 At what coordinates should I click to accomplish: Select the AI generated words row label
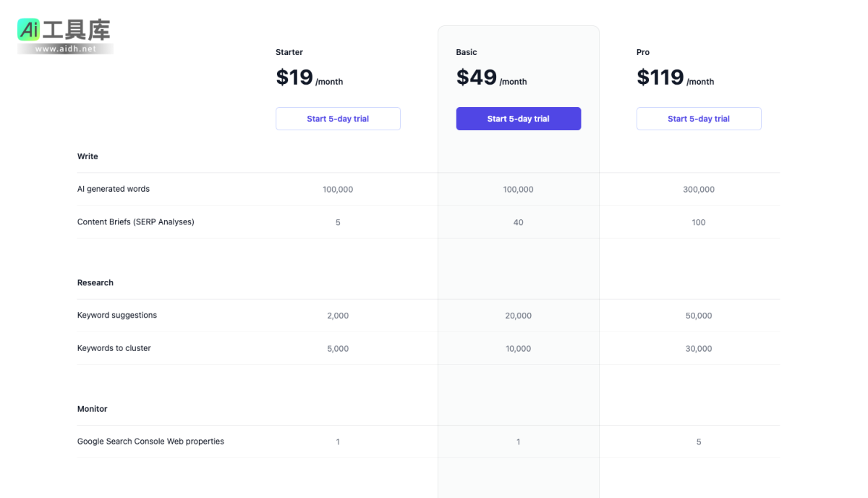point(114,189)
